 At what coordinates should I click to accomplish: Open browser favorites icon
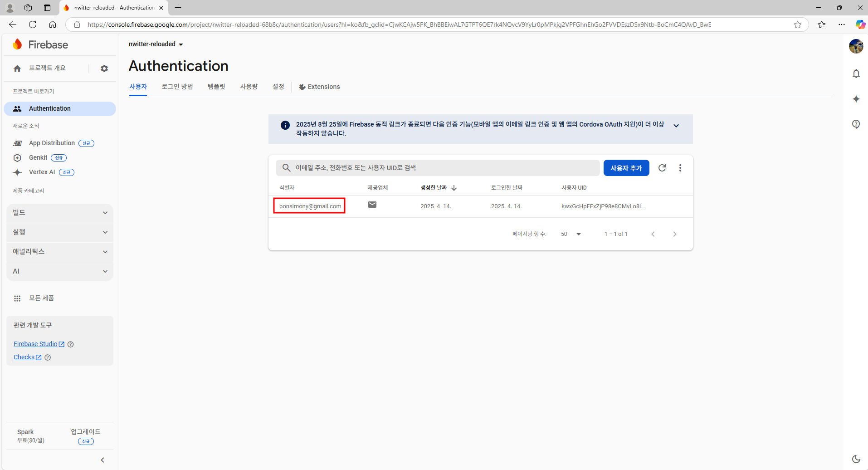pyautogui.click(x=822, y=24)
